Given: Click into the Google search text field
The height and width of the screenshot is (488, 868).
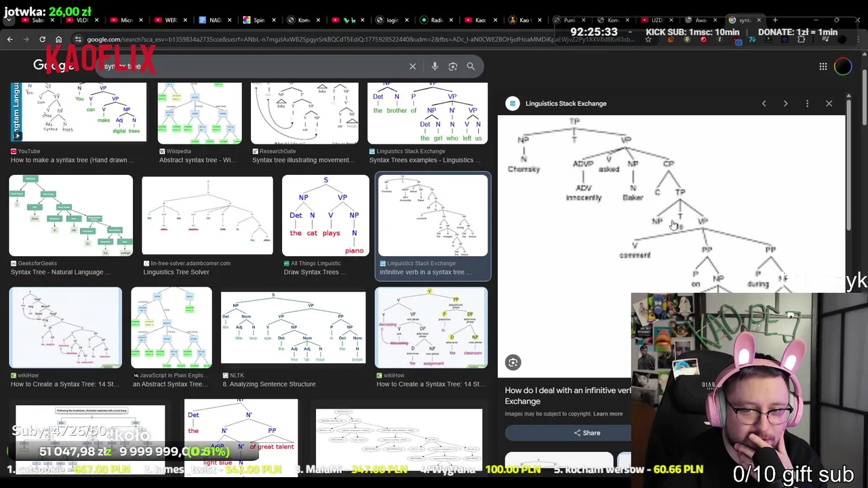Looking at the screenshot, I should pos(251,66).
